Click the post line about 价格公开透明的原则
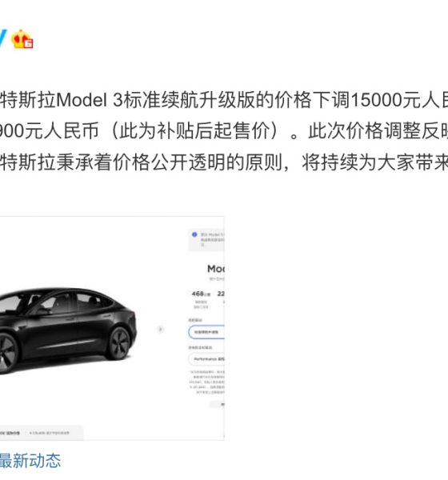This screenshot has height=480, width=448. pos(224,162)
